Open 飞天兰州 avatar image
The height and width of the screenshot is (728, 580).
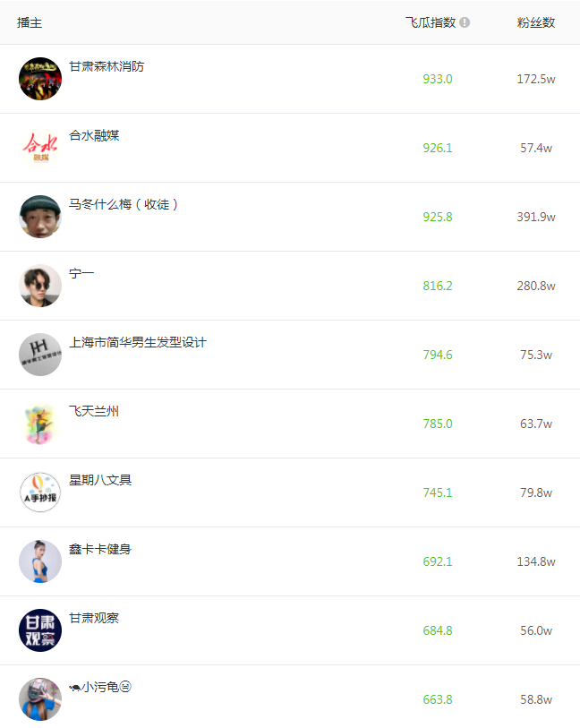pyautogui.click(x=40, y=424)
